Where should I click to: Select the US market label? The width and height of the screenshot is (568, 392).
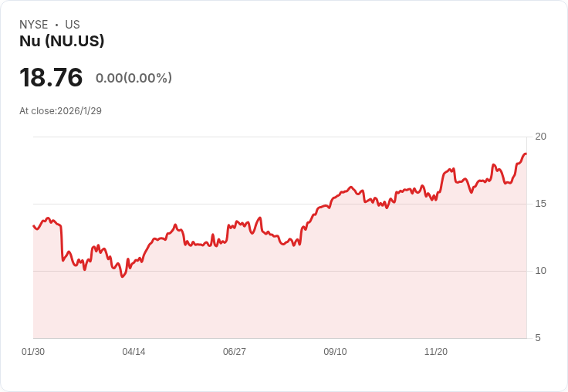[73, 25]
